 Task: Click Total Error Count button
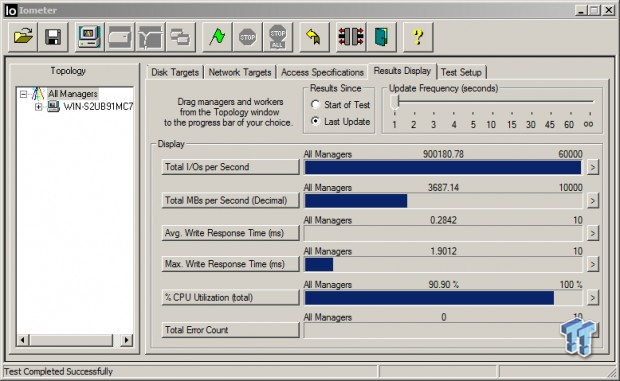click(x=230, y=330)
